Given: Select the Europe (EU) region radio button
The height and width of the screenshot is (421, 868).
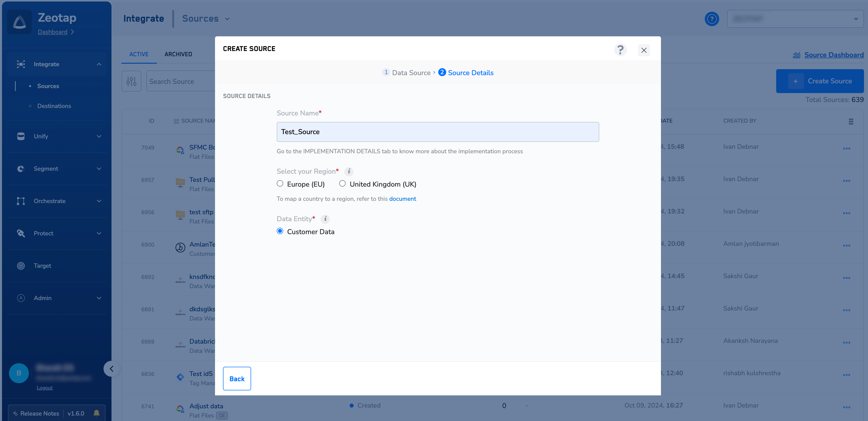Looking at the screenshot, I should point(280,184).
